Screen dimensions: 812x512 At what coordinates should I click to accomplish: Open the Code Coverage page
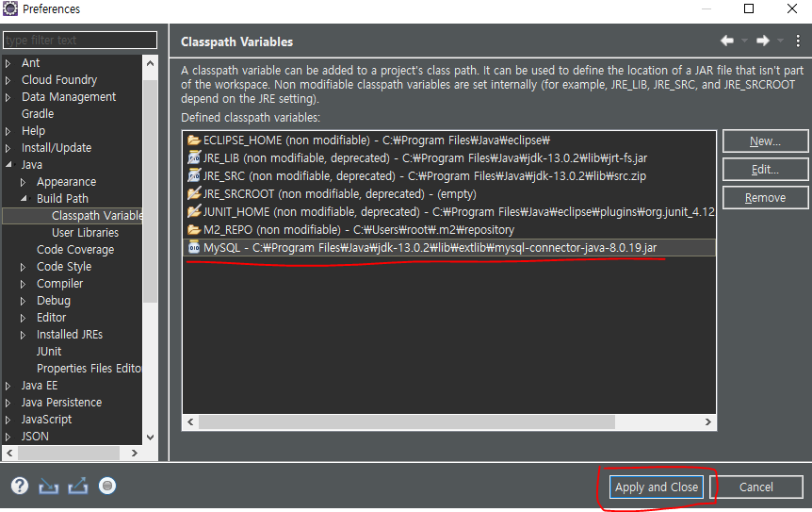coord(75,250)
